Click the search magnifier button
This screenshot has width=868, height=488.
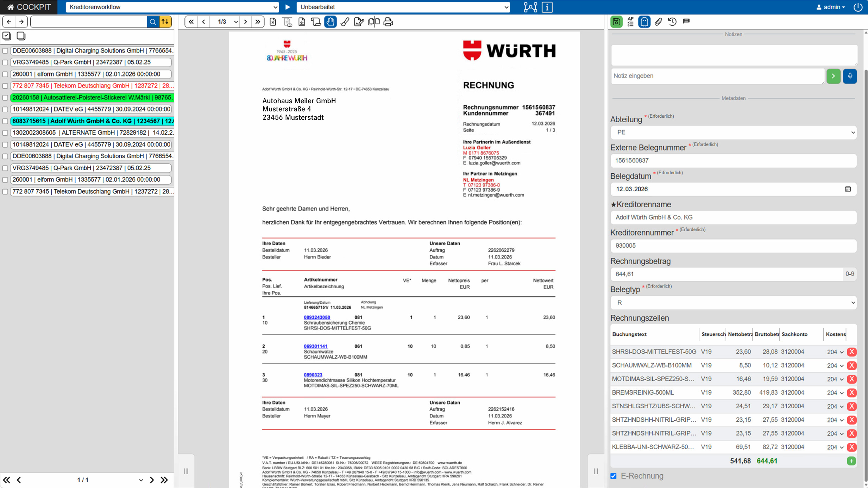click(x=153, y=22)
